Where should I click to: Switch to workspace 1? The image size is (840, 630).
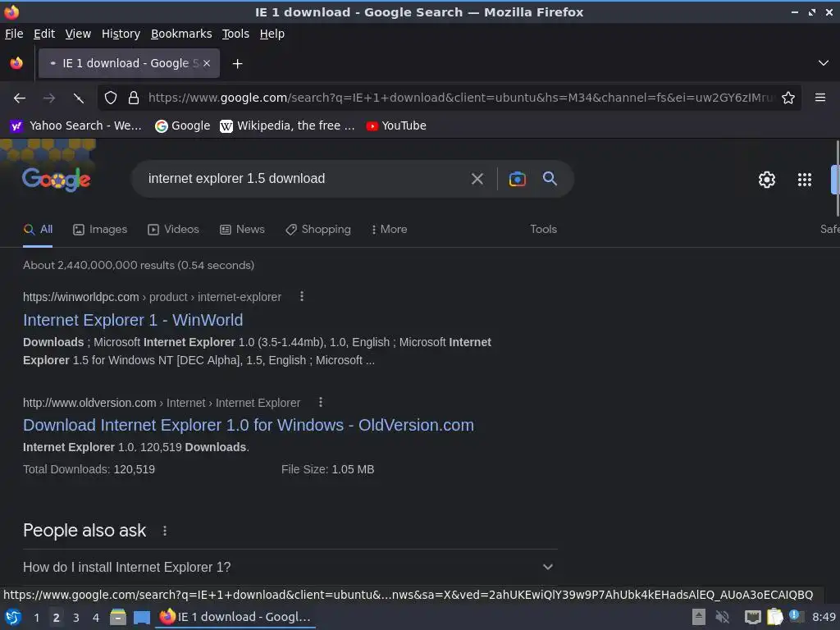36,618
